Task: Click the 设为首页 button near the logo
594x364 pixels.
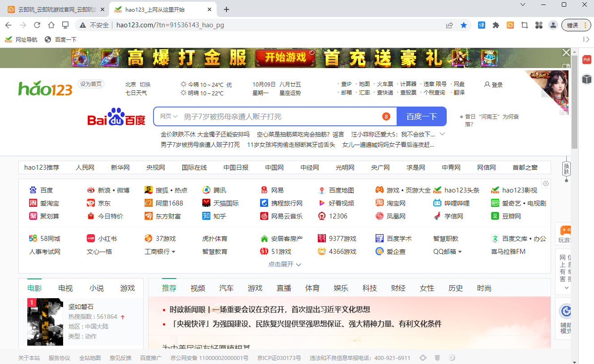Action: point(91,84)
